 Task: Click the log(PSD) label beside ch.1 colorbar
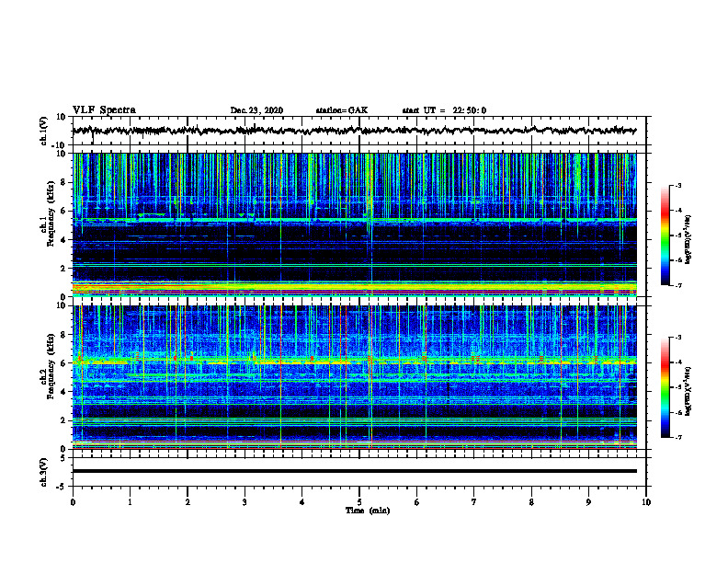point(688,240)
